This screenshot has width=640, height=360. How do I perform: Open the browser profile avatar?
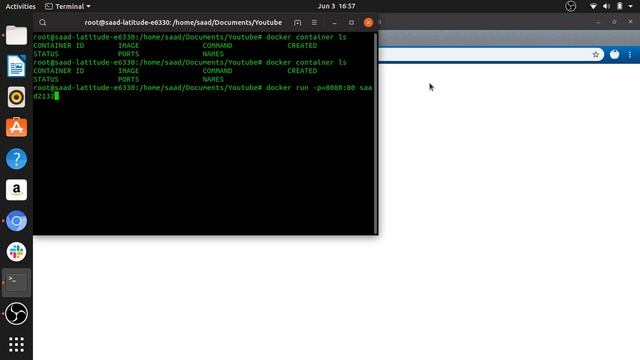click(x=614, y=54)
